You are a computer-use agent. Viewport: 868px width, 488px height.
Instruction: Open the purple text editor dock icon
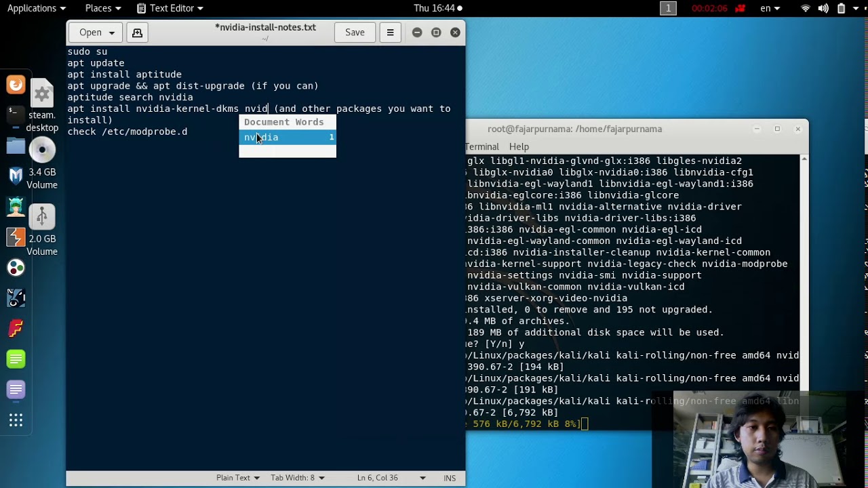(x=16, y=390)
